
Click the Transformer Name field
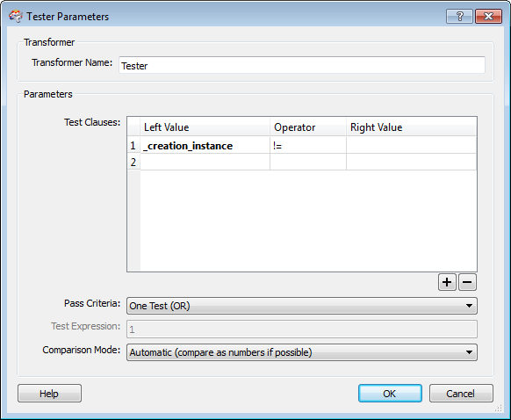[x=302, y=65]
